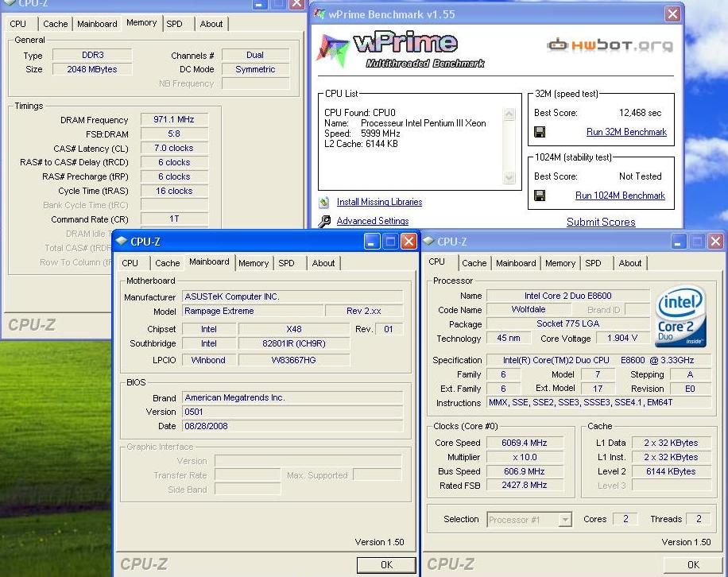Click the FSB:DRAM value 5:8
This screenshot has width=728, height=577.
174,134
